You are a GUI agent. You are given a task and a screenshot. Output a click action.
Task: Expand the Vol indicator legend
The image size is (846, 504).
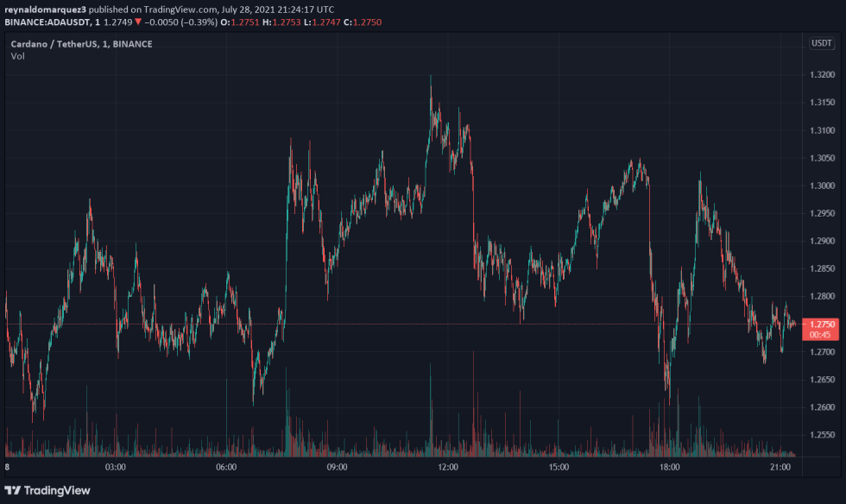[x=17, y=56]
